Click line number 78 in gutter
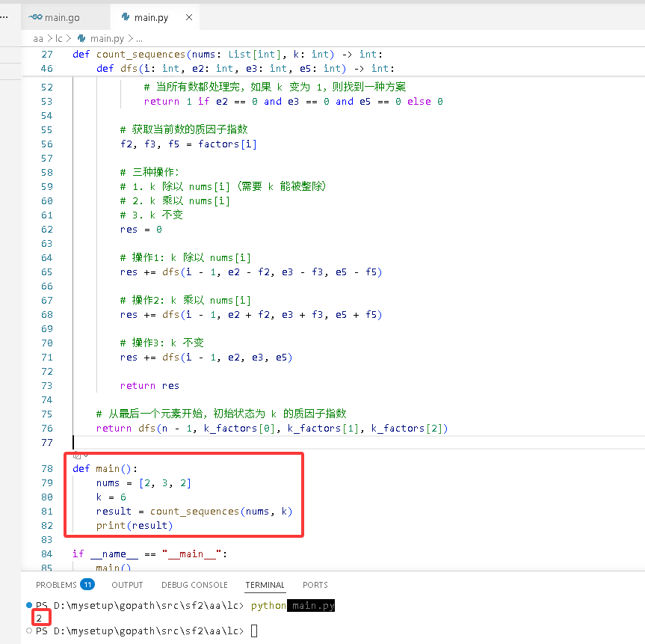The height and width of the screenshot is (644, 645). coord(47,469)
